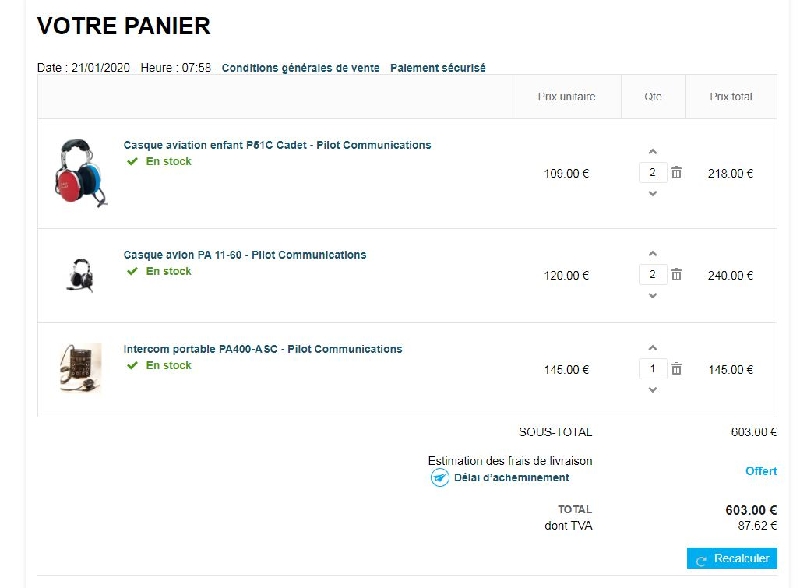Click the intercom portable product thumbnail

pos(80,368)
